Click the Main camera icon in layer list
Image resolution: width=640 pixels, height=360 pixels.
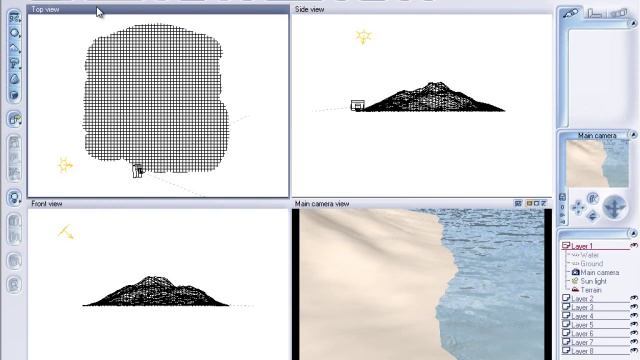pyautogui.click(x=576, y=272)
